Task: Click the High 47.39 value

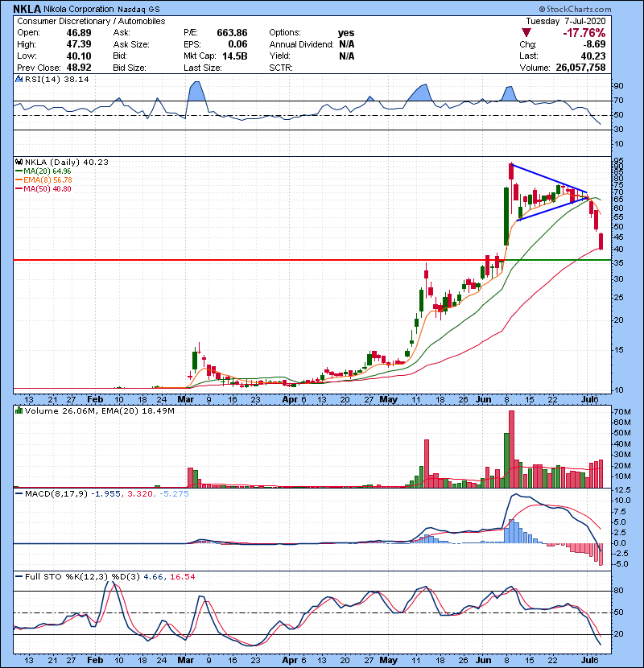Action: coord(79,44)
